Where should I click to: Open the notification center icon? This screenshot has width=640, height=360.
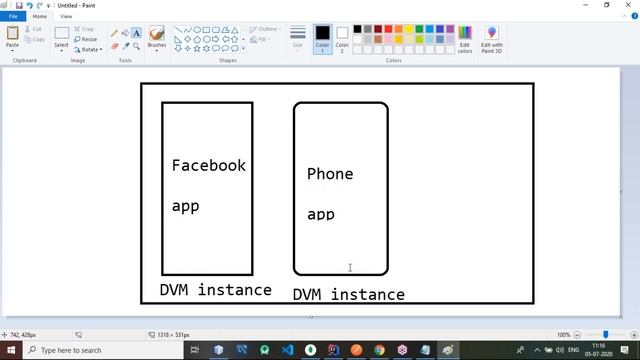(x=624, y=350)
